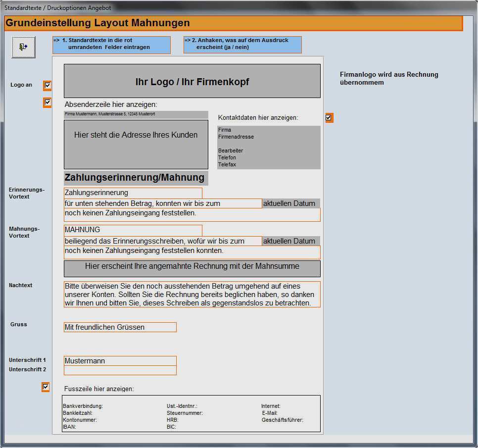Toggle the 'Logo an' checkbox
This screenshot has height=448, width=478.
48,86
